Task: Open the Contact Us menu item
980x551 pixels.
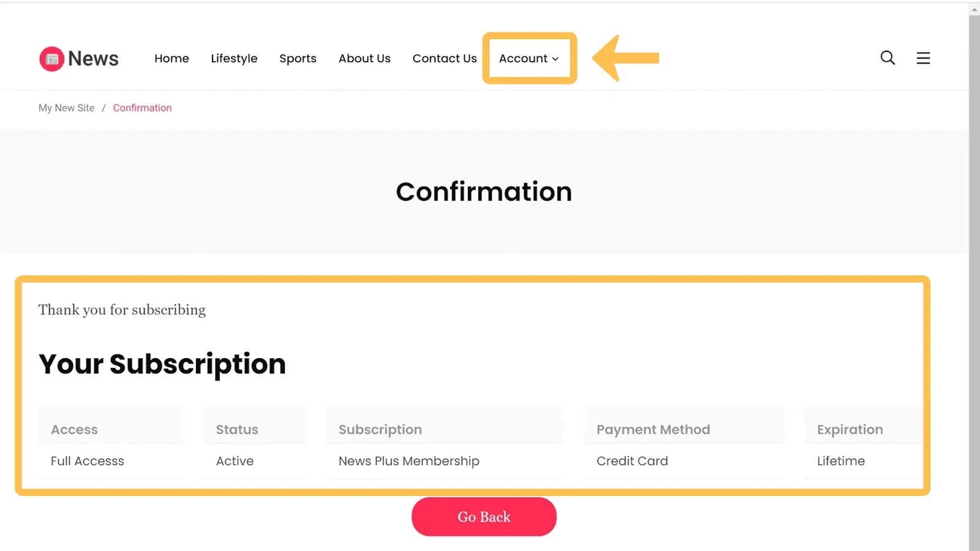Action: click(x=444, y=59)
